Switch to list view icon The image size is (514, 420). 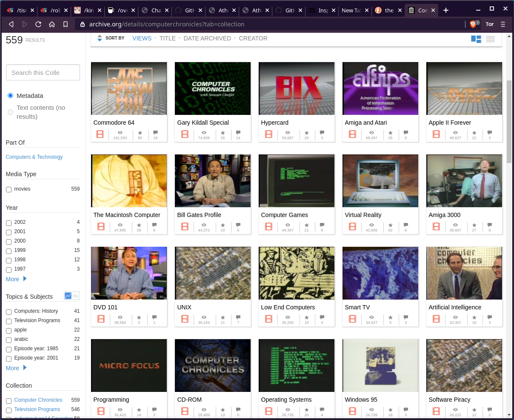click(490, 39)
